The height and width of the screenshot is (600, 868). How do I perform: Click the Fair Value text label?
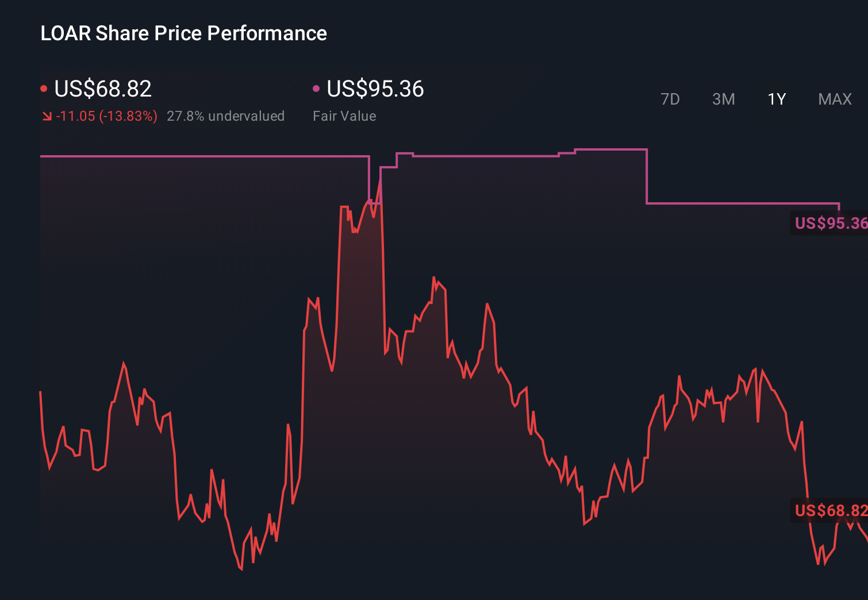pos(344,116)
